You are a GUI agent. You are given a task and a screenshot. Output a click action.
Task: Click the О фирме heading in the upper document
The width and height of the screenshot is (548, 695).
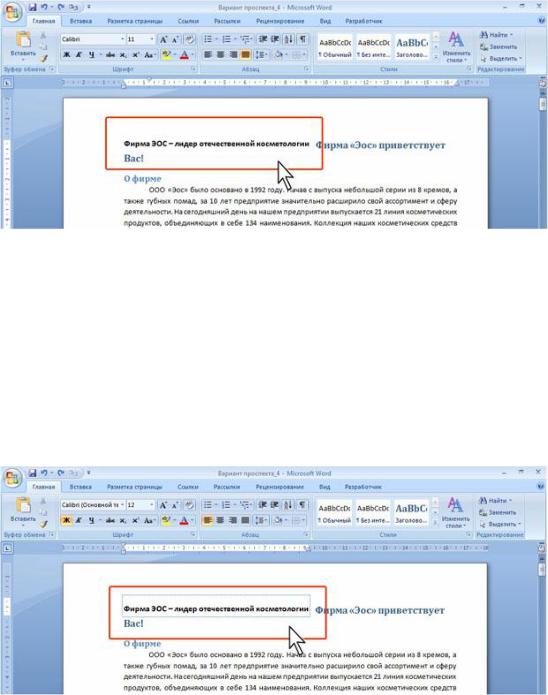142,179
